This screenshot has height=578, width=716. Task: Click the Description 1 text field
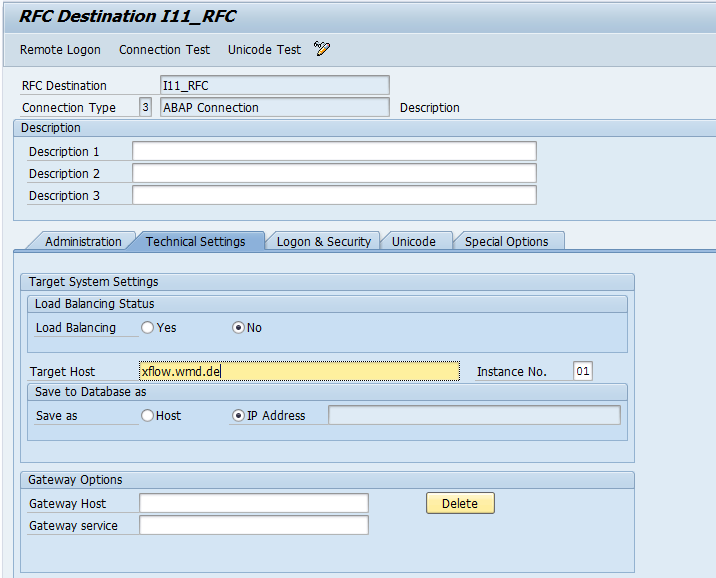pyautogui.click(x=334, y=152)
